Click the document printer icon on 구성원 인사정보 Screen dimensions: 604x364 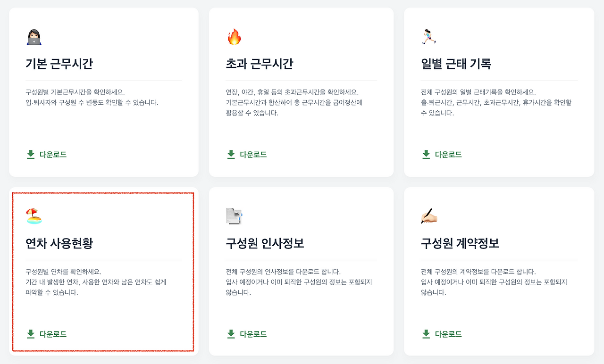click(x=234, y=216)
